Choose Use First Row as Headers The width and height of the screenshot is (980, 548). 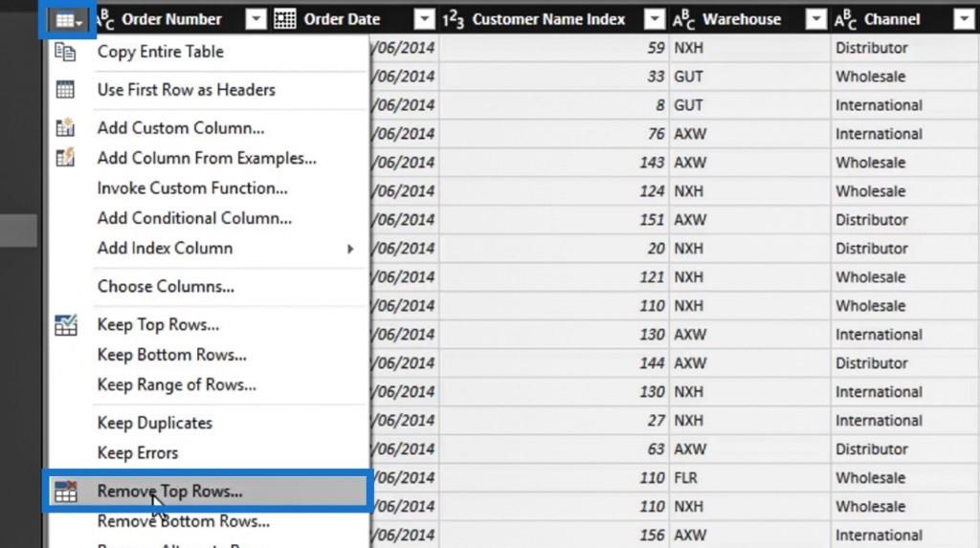(187, 90)
